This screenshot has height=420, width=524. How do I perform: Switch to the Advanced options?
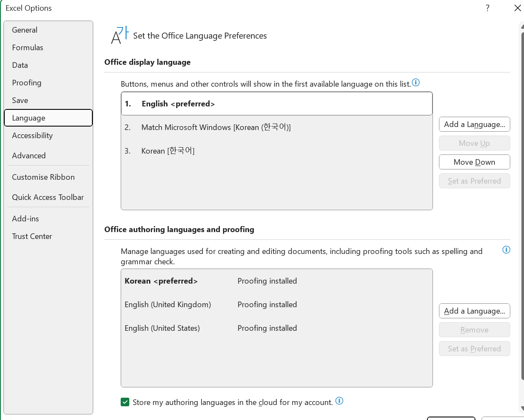(x=48, y=156)
